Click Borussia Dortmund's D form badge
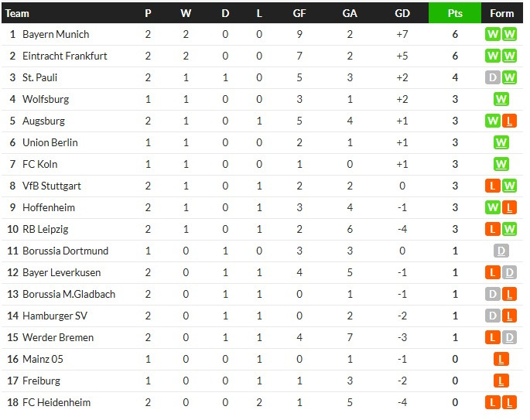The height and width of the screenshot is (420, 530). click(x=501, y=251)
